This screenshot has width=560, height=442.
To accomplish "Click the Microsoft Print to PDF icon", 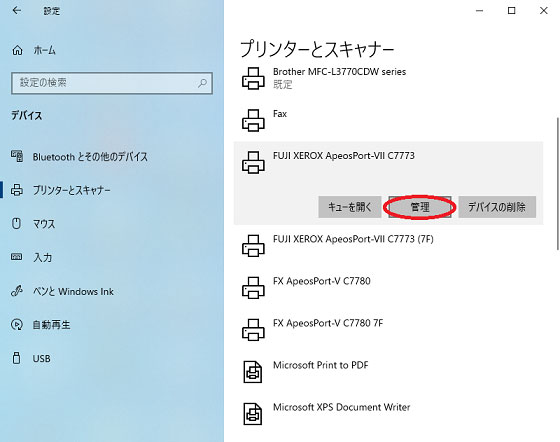I will point(253,372).
